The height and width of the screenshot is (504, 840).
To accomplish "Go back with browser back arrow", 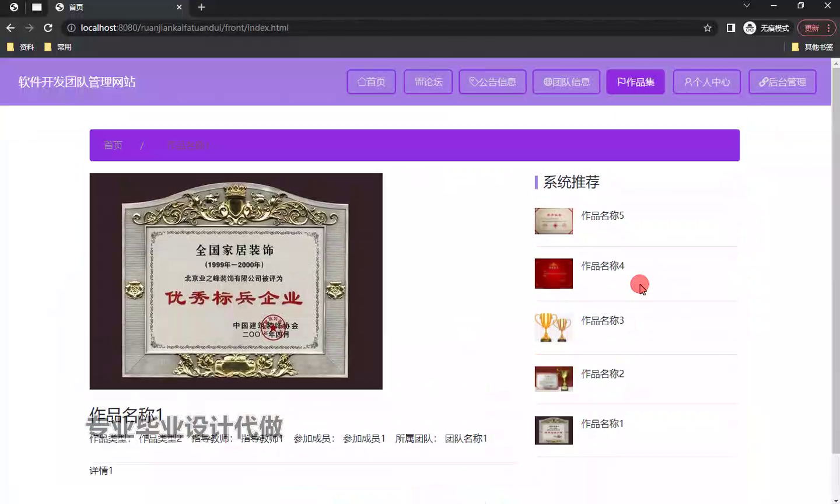I will pos(10,28).
